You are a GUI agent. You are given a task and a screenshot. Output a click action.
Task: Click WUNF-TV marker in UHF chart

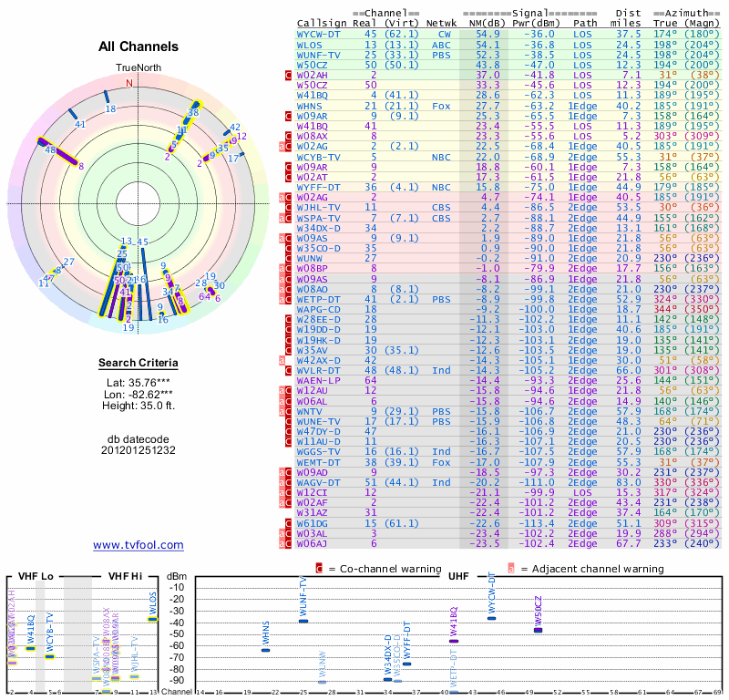pyautogui.click(x=303, y=621)
